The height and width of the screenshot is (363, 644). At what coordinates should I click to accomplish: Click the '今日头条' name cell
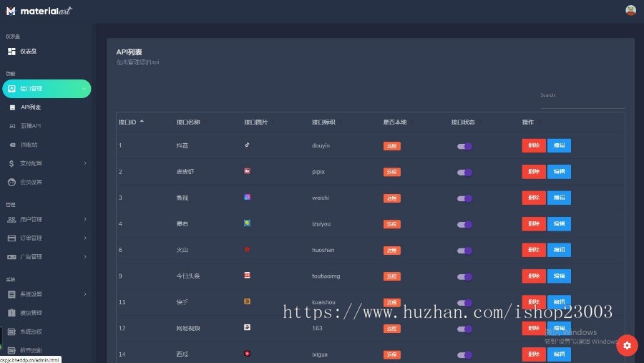click(x=188, y=276)
